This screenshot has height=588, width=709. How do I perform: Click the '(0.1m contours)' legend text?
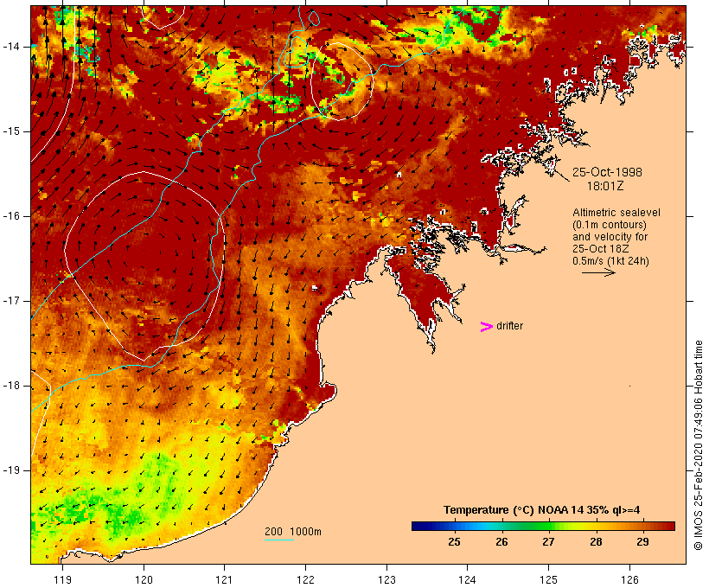tap(610, 225)
